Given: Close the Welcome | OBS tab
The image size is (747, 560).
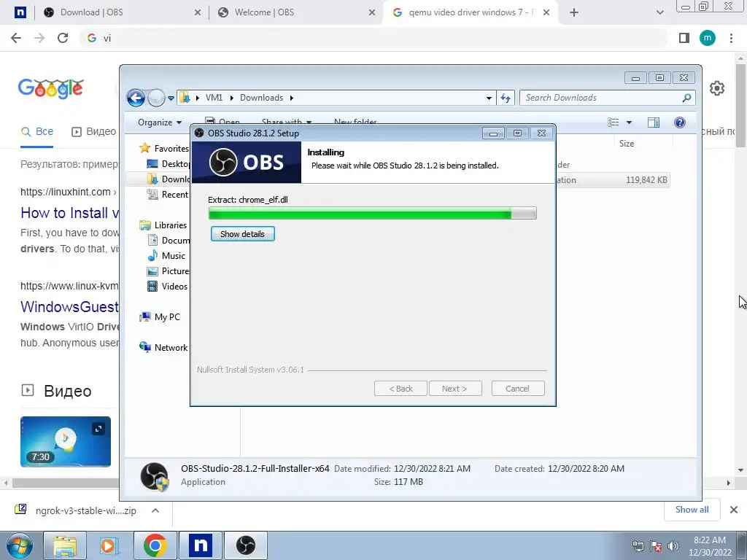Looking at the screenshot, I should (372, 13).
